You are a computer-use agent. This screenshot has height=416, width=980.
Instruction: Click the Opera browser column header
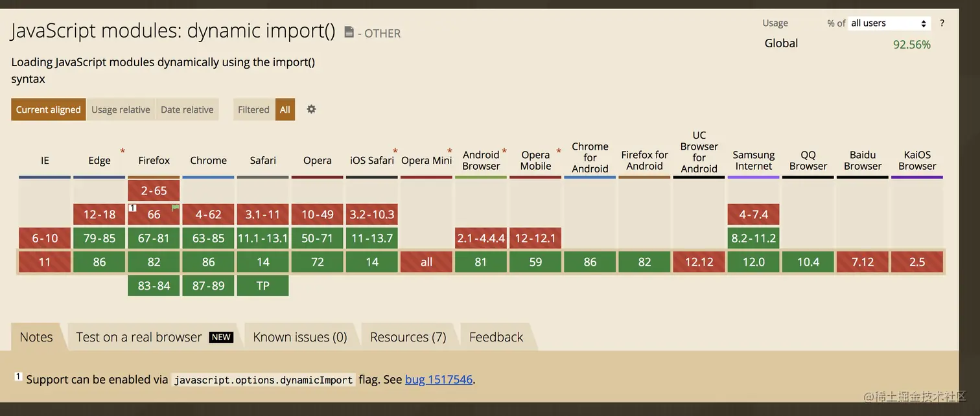pyautogui.click(x=318, y=161)
